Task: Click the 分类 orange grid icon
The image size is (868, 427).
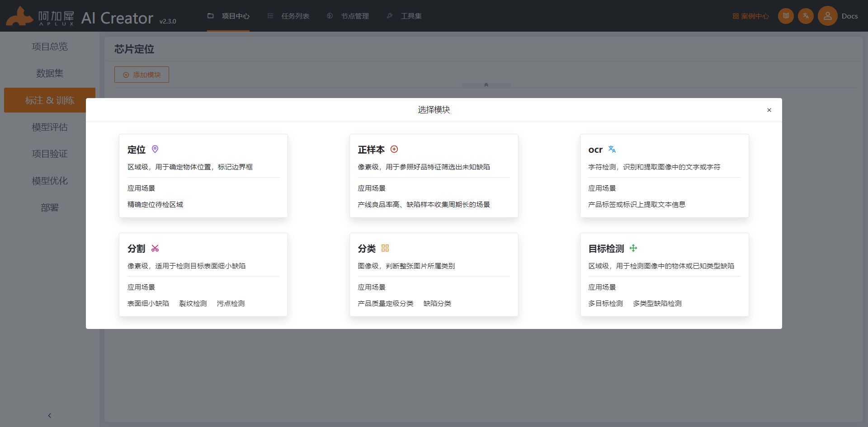Action: click(x=385, y=248)
